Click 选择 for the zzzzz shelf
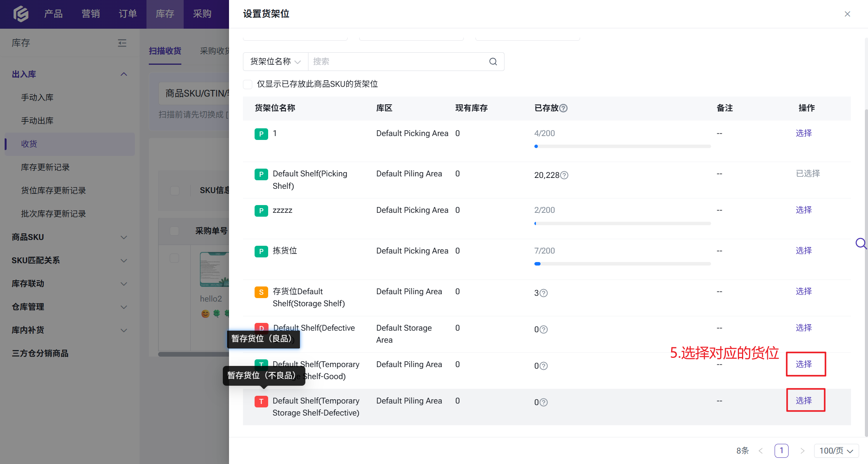This screenshot has width=868, height=464. tap(804, 210)
